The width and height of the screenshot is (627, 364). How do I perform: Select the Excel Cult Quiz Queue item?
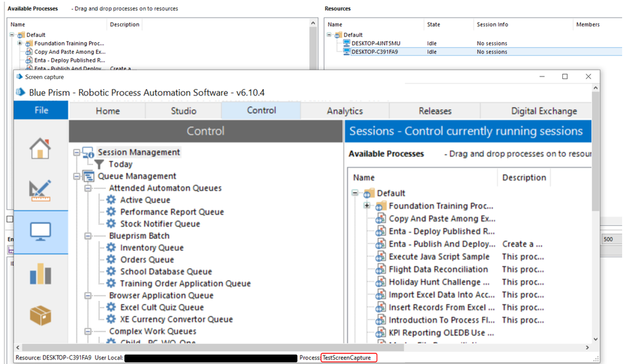[x=162, y=308]
